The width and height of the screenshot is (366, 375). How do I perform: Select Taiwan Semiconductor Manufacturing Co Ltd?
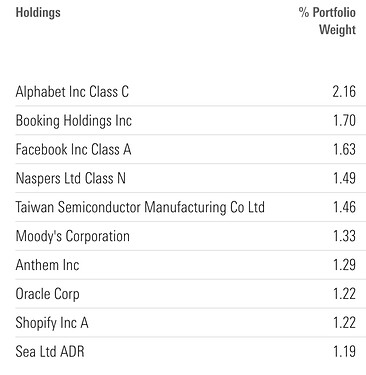pos(140,207)
